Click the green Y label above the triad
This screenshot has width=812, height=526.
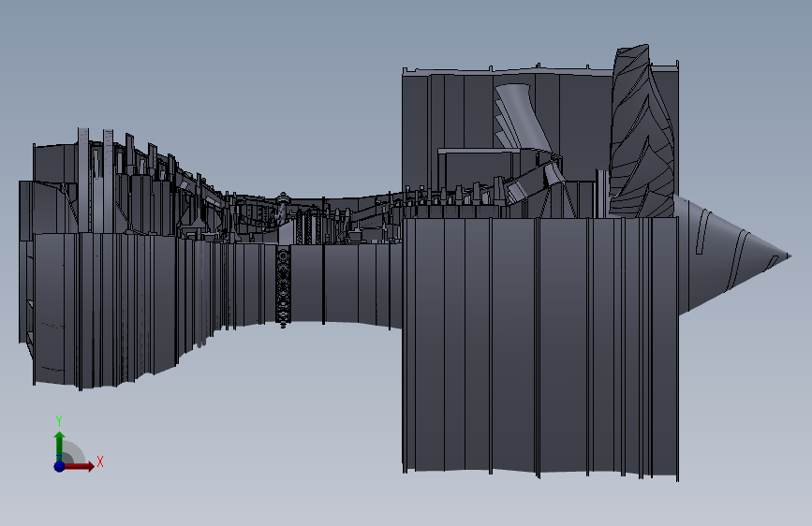(x=59, y=421)
